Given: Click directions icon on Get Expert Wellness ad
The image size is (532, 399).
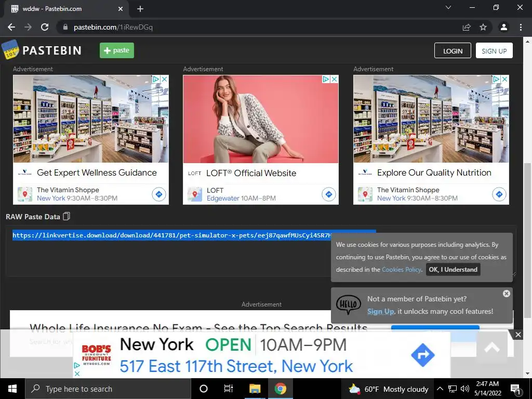Looking at the screenshot, I should pyautogui.click(x=159, y=194).
